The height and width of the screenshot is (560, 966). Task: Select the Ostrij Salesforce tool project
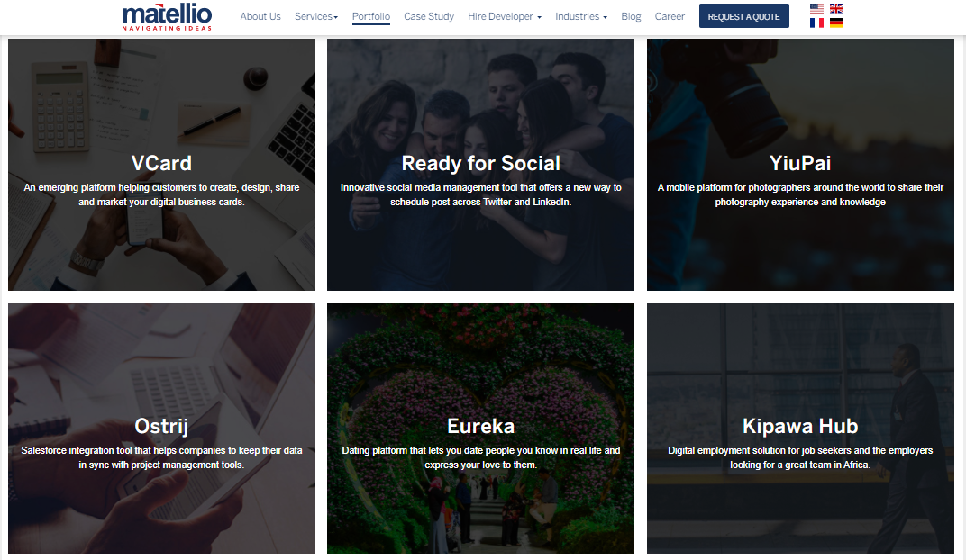(x=161, y=428)
